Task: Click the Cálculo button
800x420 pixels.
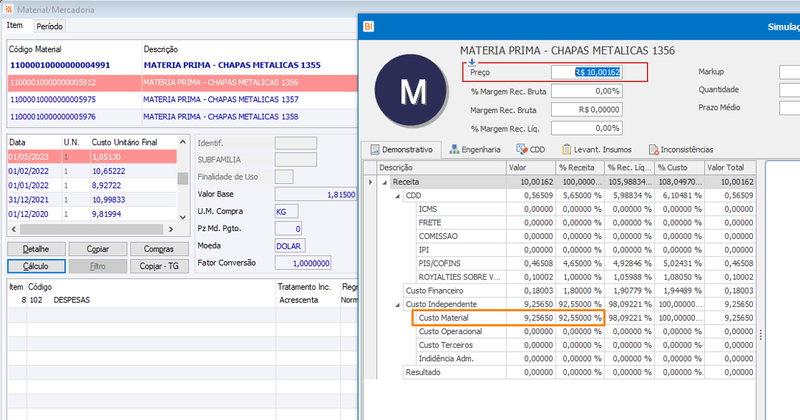Action: (x=36, y=266)
